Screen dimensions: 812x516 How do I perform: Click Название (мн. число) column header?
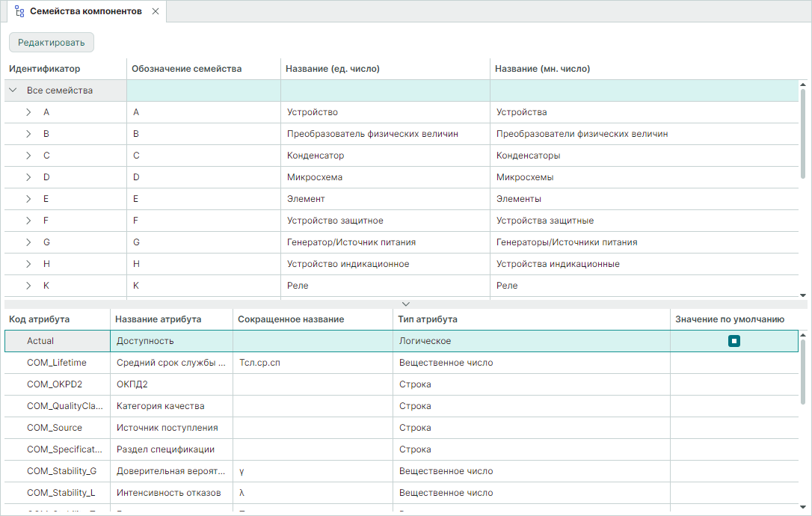point(543,69)
